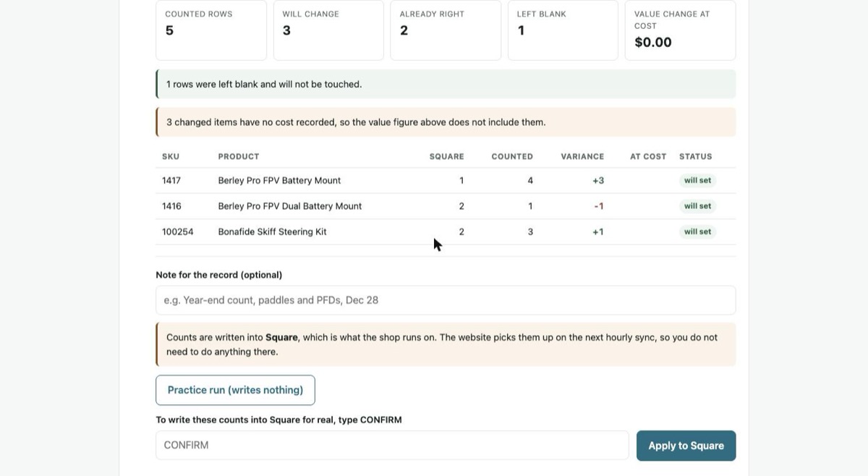This screenshot has width=868, height=476.
Task: Click SKU 1417 cell
Action: coord(171,180)
